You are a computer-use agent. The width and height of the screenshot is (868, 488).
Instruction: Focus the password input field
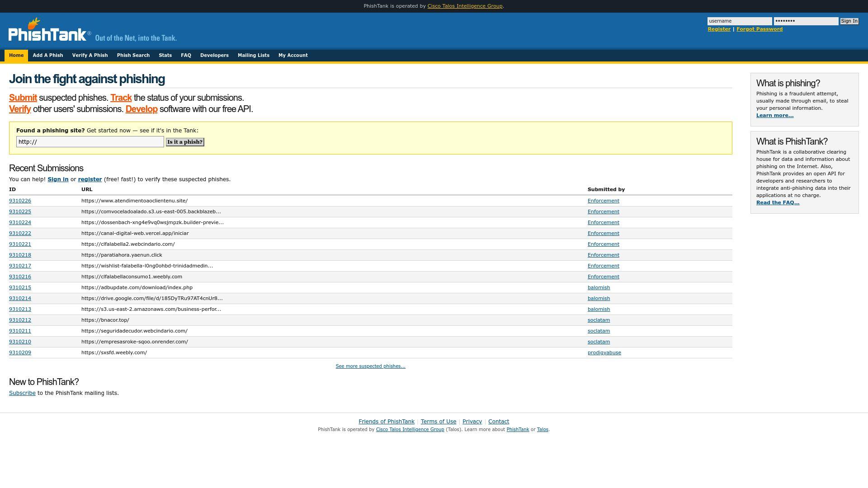(806, 21)
